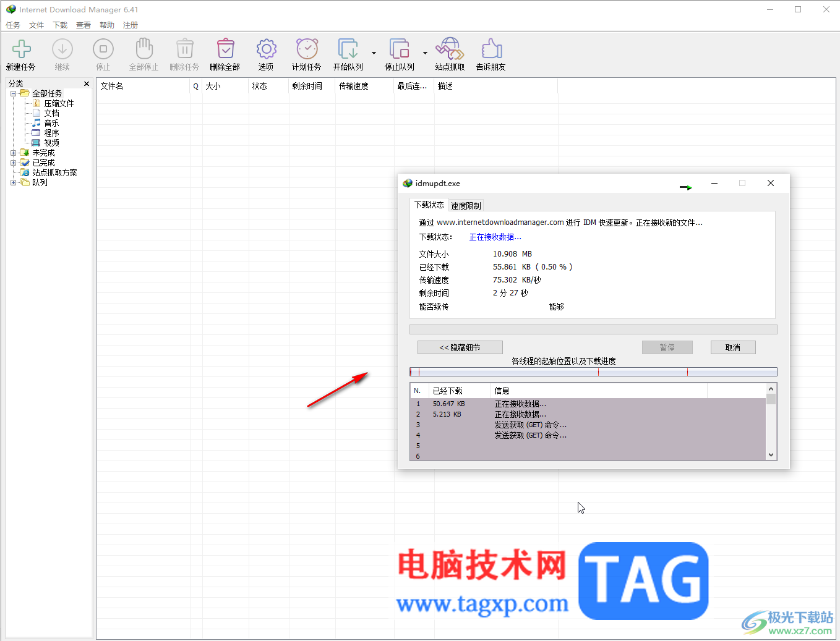Open the 任务 menu
840x641 pixels.
(13, 25)
